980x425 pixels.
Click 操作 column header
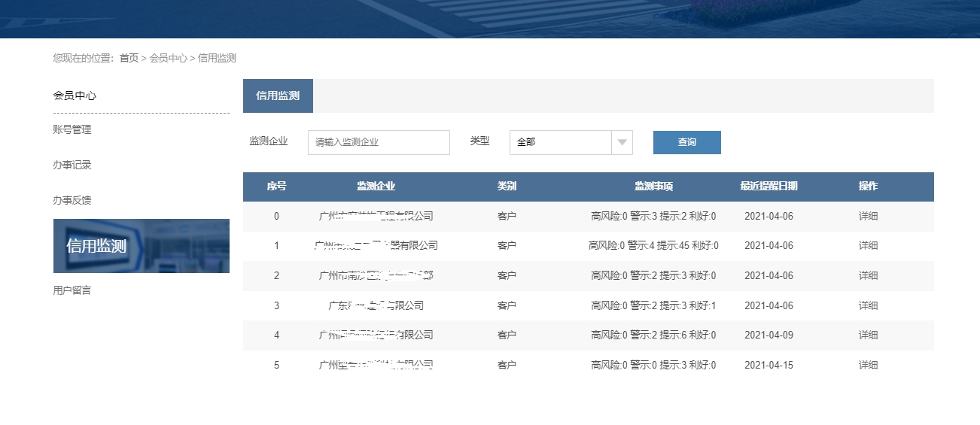[868, 186]
